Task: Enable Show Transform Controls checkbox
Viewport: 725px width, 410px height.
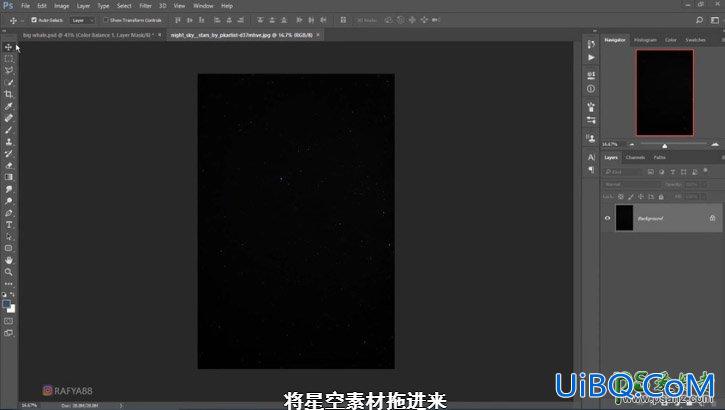Action: (106, 20)
